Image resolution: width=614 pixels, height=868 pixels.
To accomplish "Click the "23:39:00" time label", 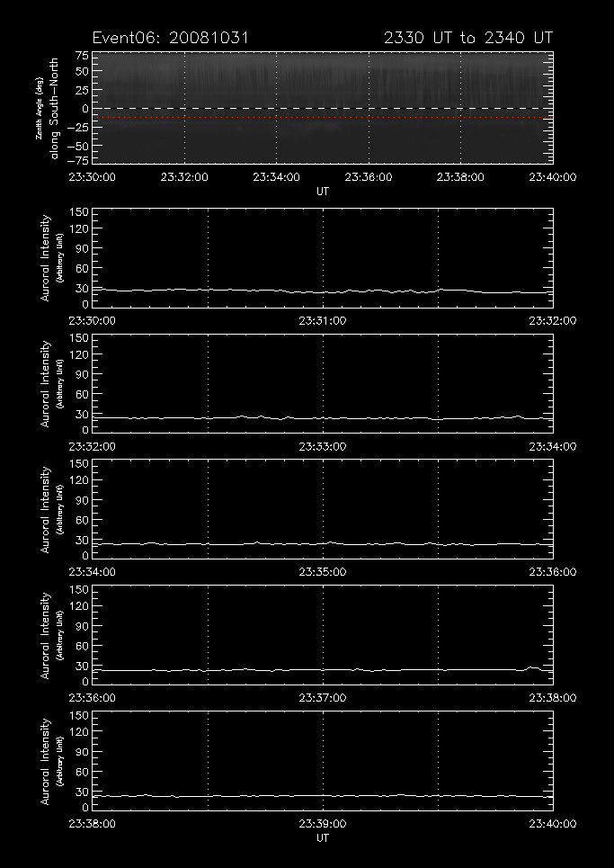I will point(323,824).
